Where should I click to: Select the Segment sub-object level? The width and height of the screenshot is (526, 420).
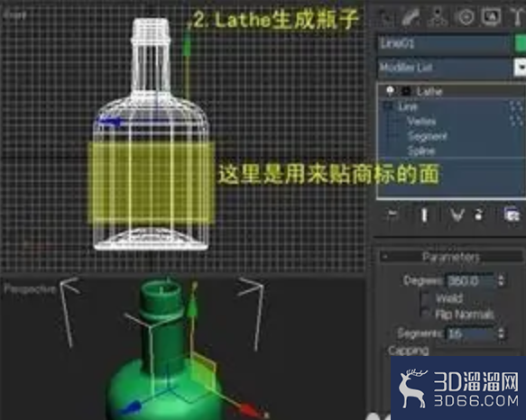tap(427, 136)
